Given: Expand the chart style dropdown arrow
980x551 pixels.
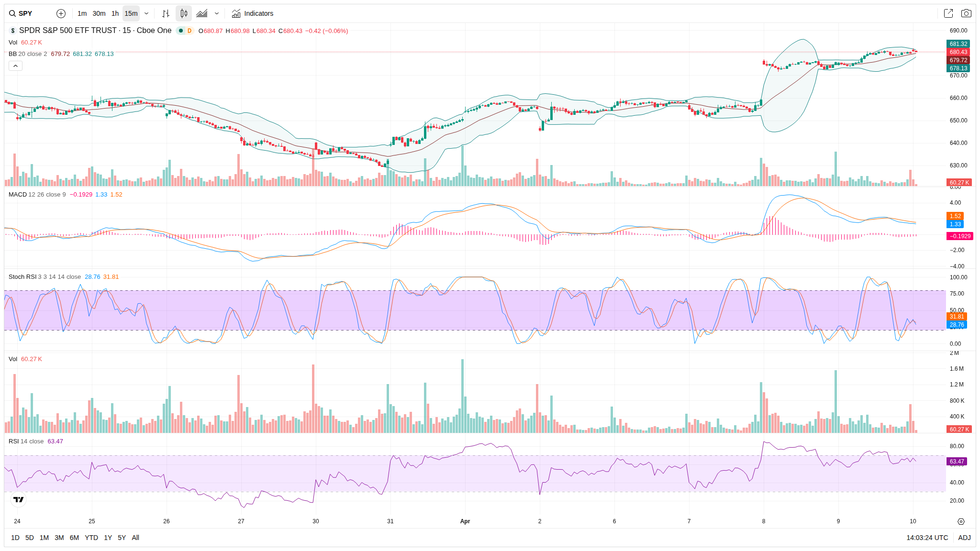Looking at the screenshot, I should pyautogui.click(x=217, y=13).
